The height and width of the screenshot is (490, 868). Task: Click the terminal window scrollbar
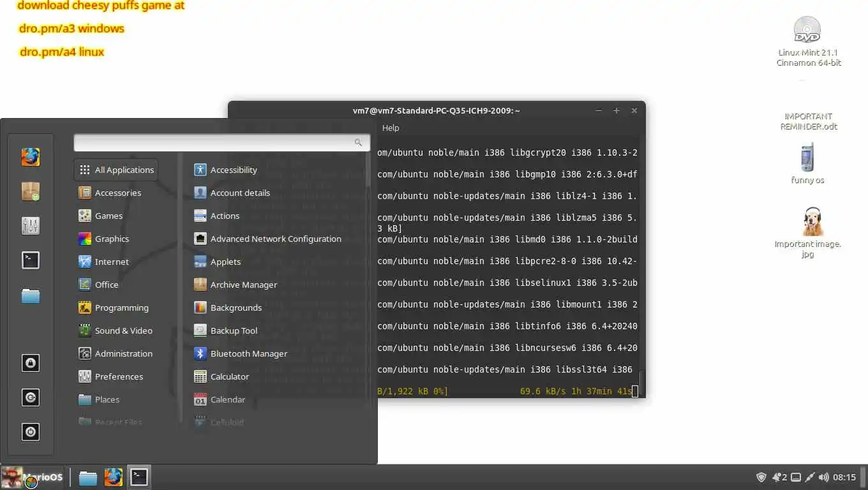[641, 382]
